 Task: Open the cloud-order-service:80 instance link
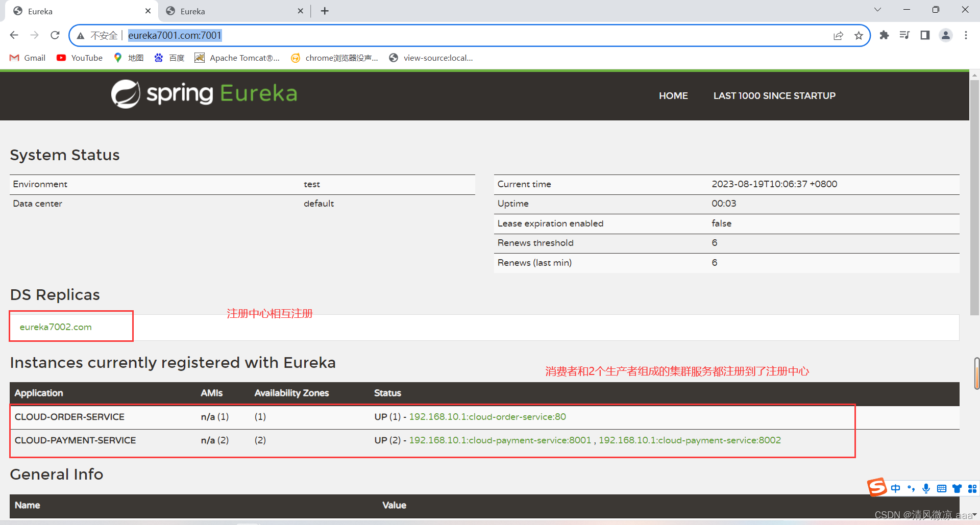(x=487, y=417)
